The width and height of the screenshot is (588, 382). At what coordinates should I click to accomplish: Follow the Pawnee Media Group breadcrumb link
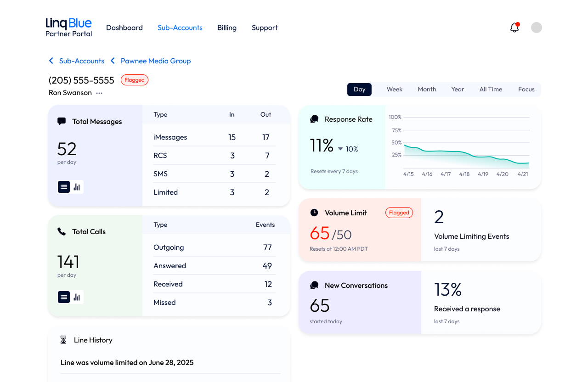[x=156, y=61]
